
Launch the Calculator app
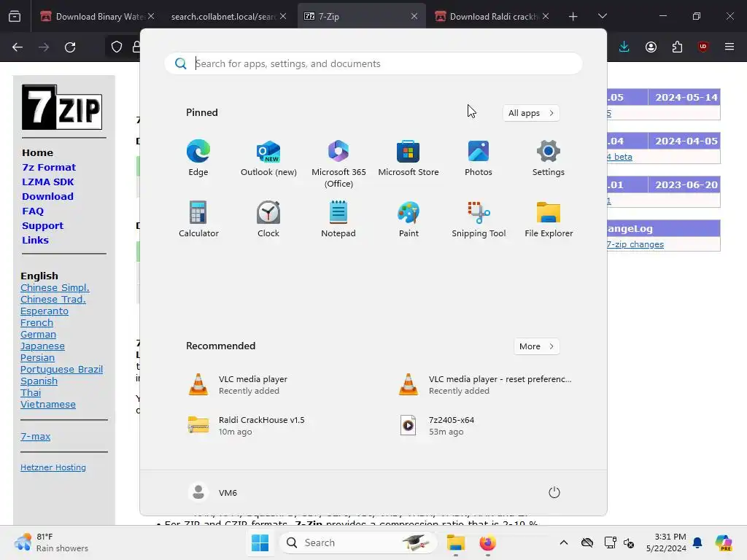(x=198, y=219)
